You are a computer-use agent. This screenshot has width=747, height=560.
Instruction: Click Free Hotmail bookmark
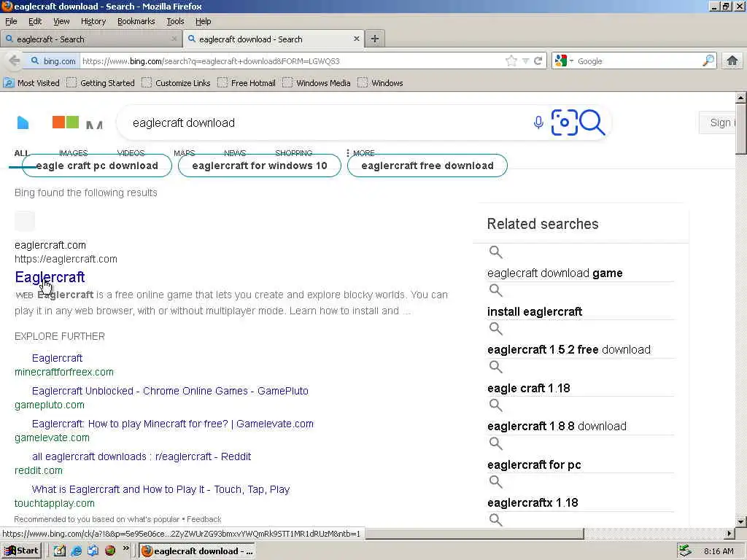click(x=247, y=83)
